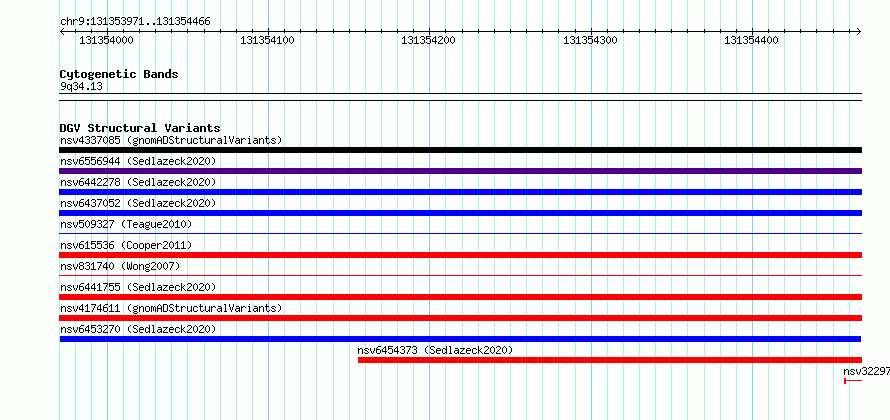This screenshot has height=420, width=890.
Task: Click the black bar for nsv4337085
Action: (x=460, y=150)
